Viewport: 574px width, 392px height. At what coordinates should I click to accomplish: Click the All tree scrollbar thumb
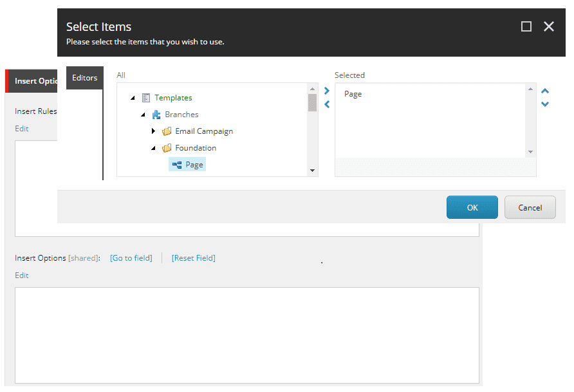312,102
